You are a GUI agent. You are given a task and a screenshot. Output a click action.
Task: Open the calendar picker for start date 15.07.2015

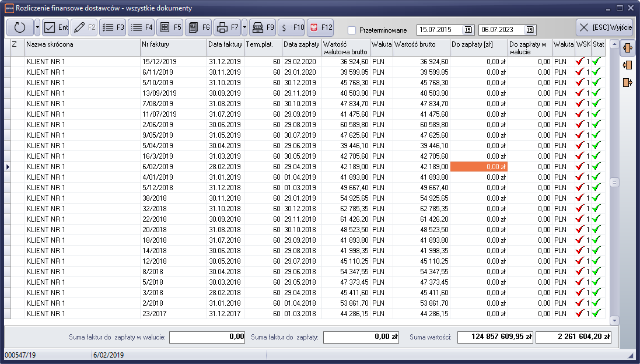(468, 30)
